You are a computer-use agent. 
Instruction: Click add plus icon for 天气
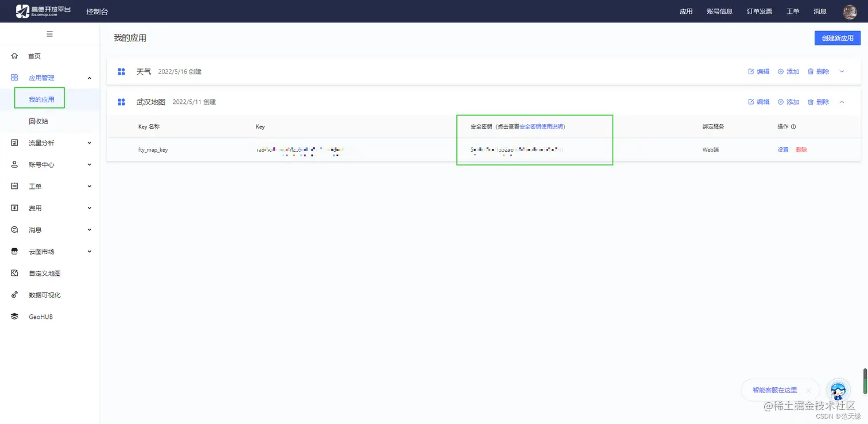pos(781,72)
